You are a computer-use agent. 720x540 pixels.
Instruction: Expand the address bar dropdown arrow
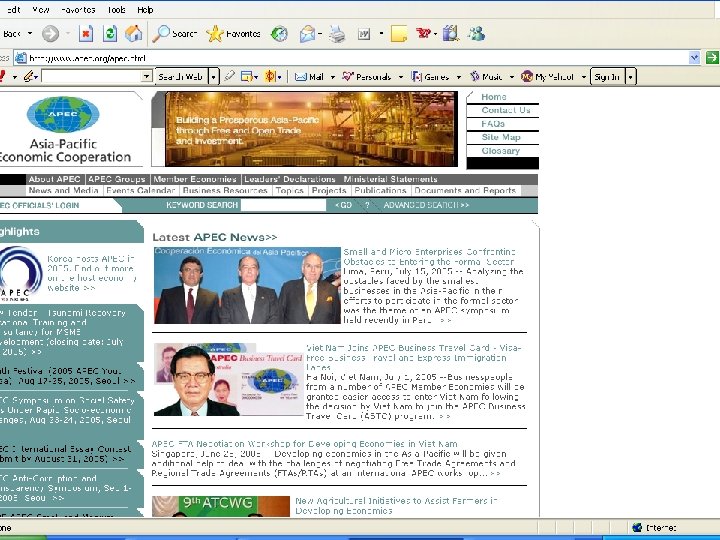point(694,57)
